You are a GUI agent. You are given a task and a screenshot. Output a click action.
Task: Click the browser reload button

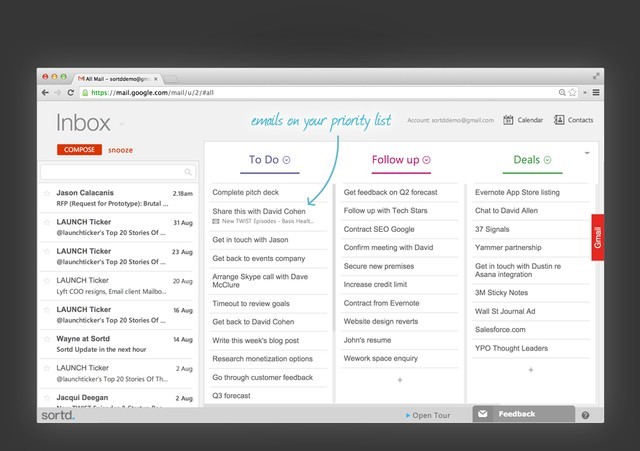click(x=70, y=92)
